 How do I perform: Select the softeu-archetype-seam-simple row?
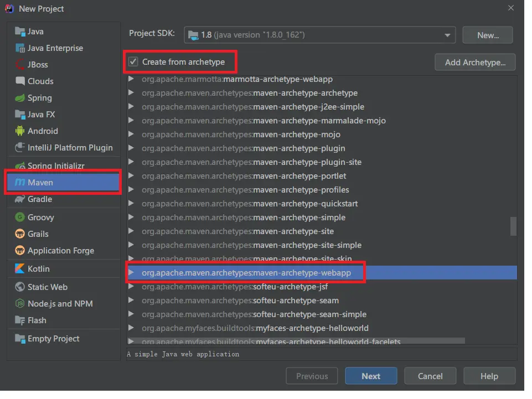[x=323, y=315]
